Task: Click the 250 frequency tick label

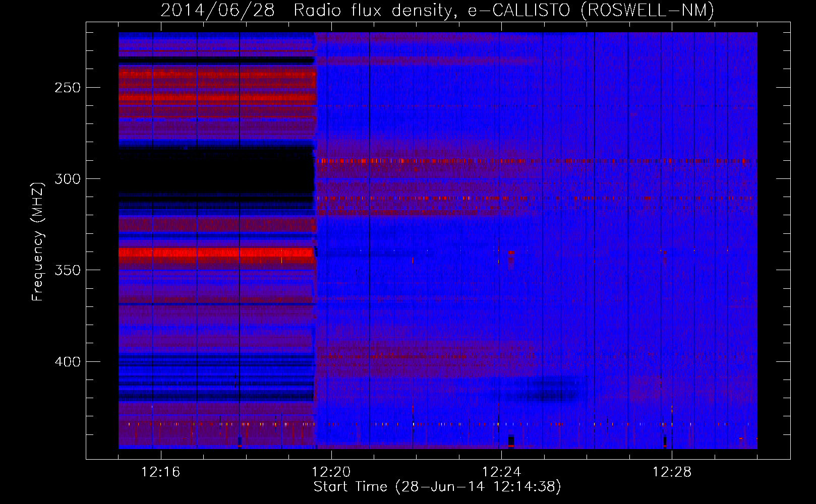Action: tap(68, 88)
